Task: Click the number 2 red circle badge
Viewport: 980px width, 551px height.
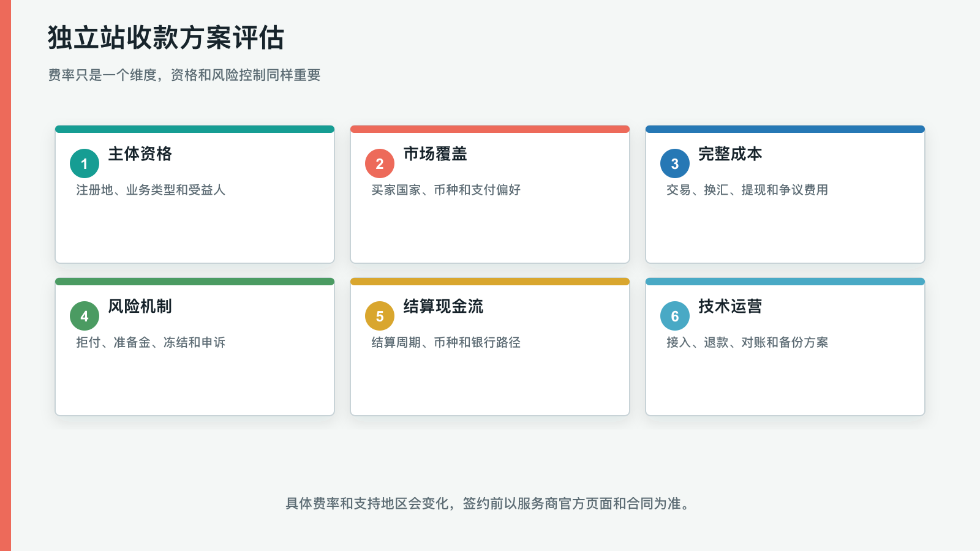Action: click(x=380, y=163)
